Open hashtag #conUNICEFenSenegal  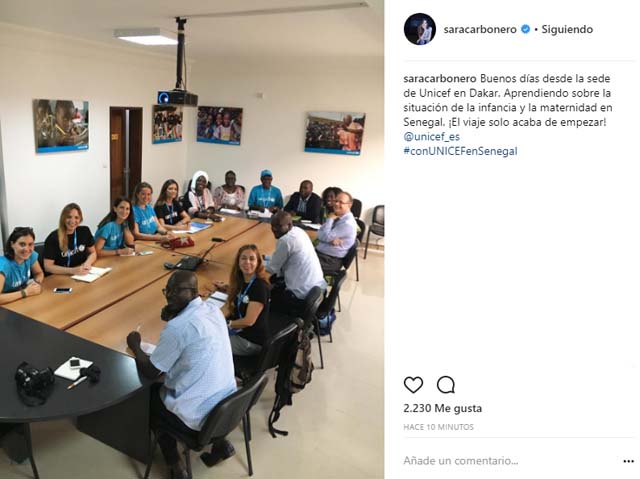(x=460, y=151)
